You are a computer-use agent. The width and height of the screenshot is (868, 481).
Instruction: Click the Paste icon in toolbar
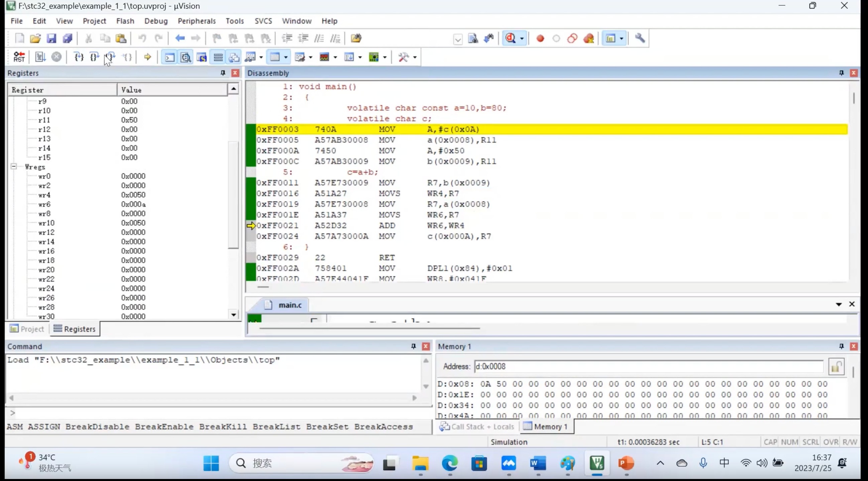click(x=121, y=38)
